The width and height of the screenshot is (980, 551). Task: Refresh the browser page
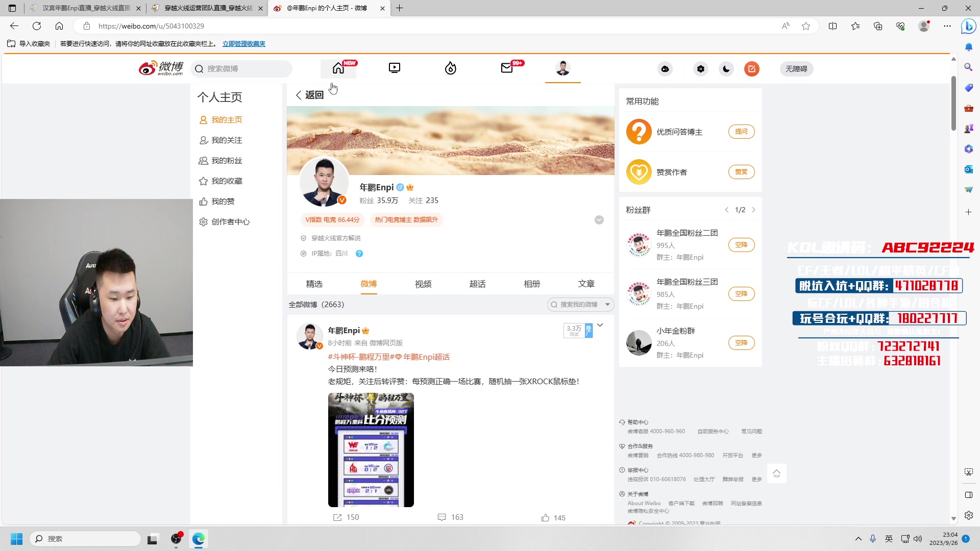[x=37, y=26]
